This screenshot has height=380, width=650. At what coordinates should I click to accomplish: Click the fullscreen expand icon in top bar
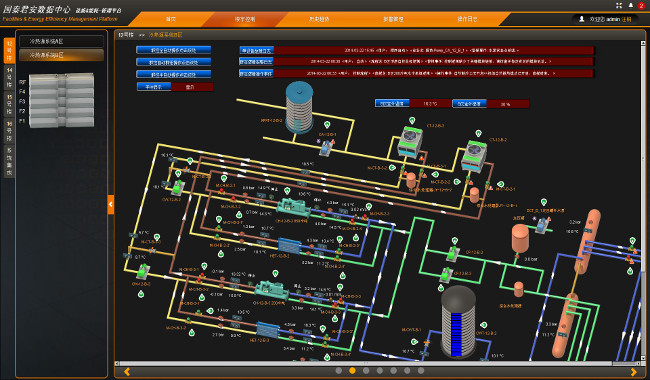pyautogui.click(x=619, y=5)
